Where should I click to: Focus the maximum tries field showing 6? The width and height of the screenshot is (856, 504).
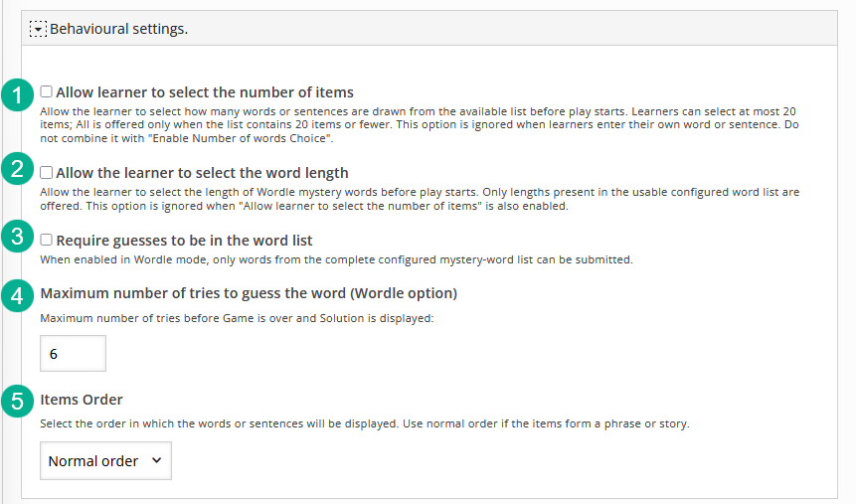pyautogui.click(x=74, y=353)
